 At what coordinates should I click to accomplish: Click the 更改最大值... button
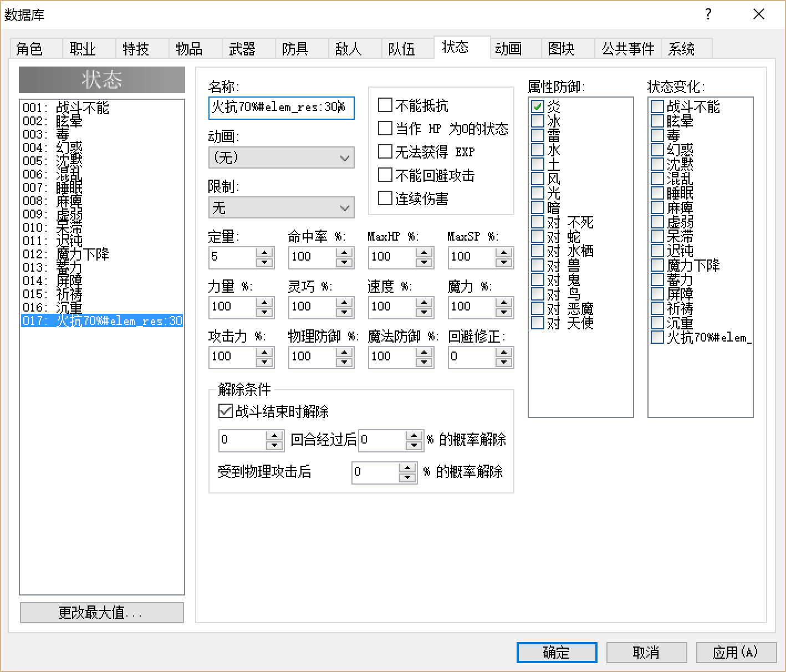coord(101,613)
